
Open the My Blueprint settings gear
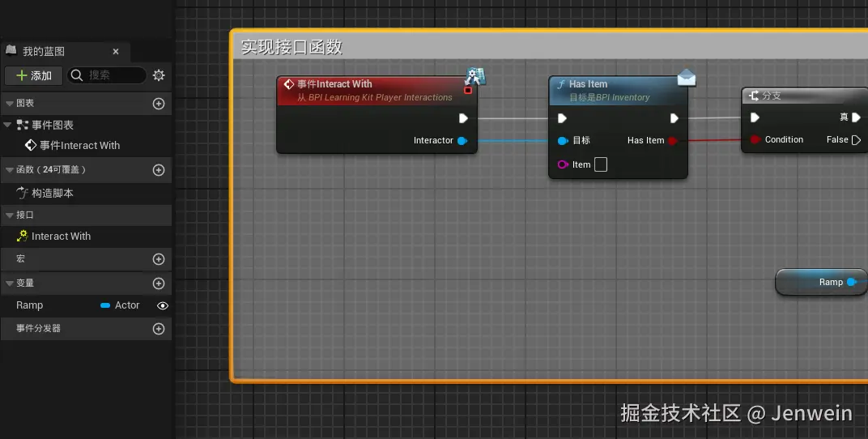(159, 75)
